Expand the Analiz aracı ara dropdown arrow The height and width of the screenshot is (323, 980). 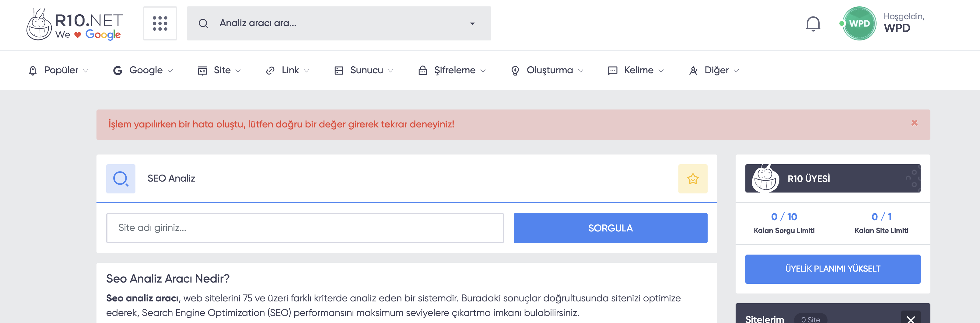(472, 23)
